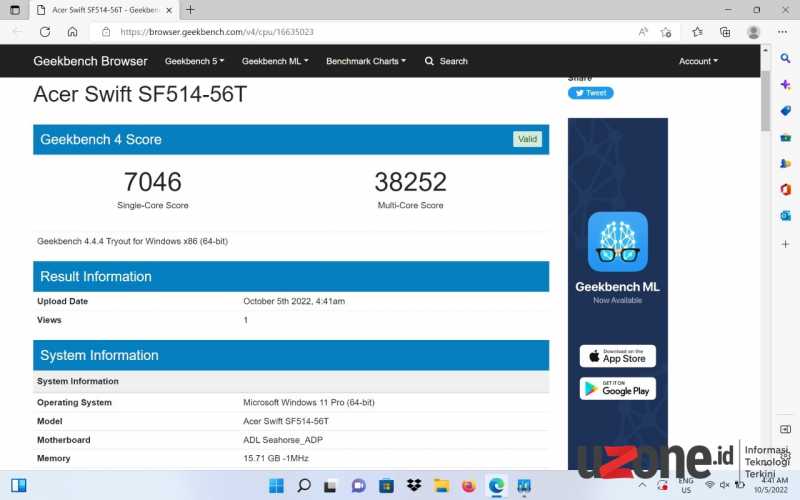Click the page vertical scrollbar
Viewport: 800px width, 500px height.
[x=765, y=101]
